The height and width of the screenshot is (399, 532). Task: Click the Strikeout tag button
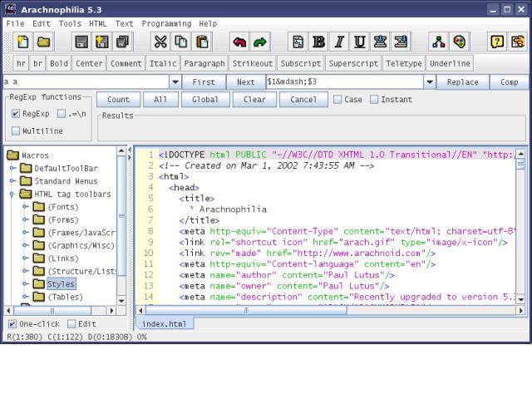click(253, 63)
